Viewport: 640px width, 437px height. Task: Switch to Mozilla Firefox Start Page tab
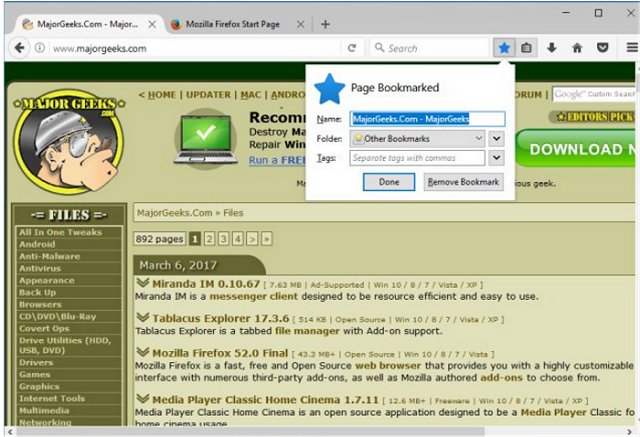point(233,24)
